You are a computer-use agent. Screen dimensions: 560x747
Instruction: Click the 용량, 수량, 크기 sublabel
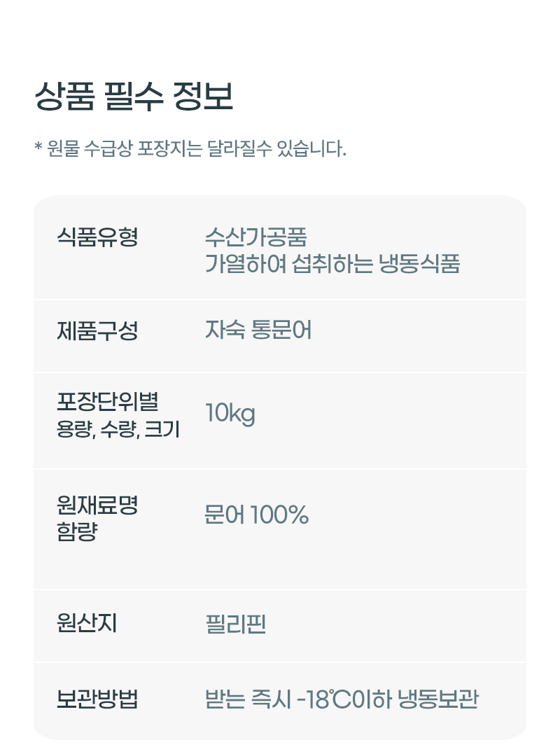118,428
